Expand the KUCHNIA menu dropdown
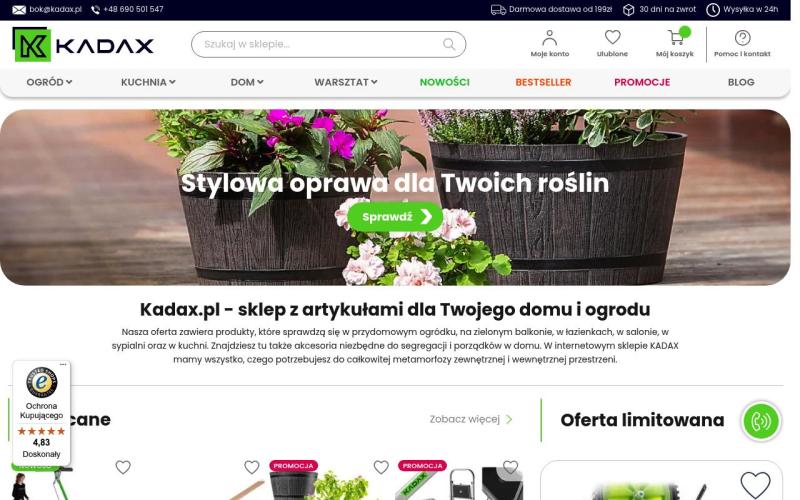The image size is (800, 500). coord(148,82)
